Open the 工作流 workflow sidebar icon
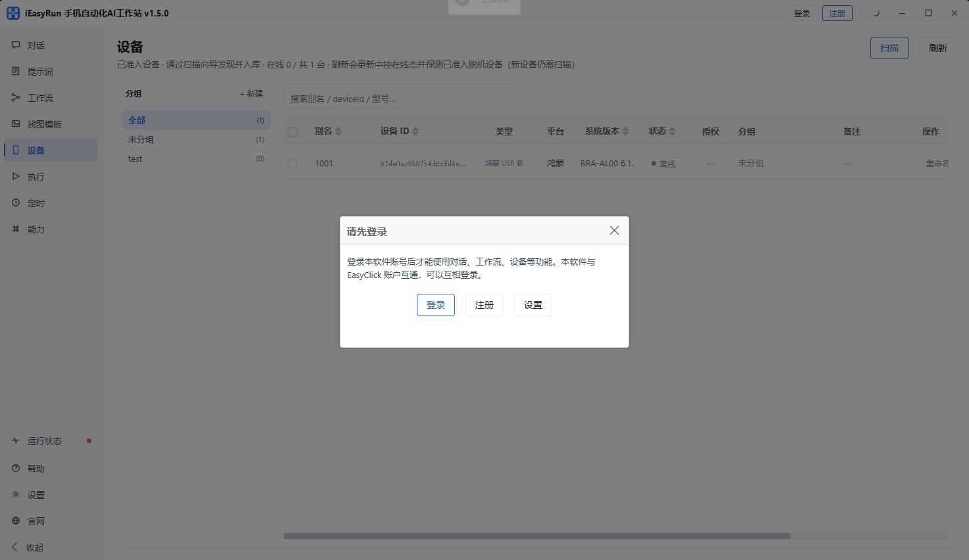The image size is (969, 560). (x=16, y=97)
